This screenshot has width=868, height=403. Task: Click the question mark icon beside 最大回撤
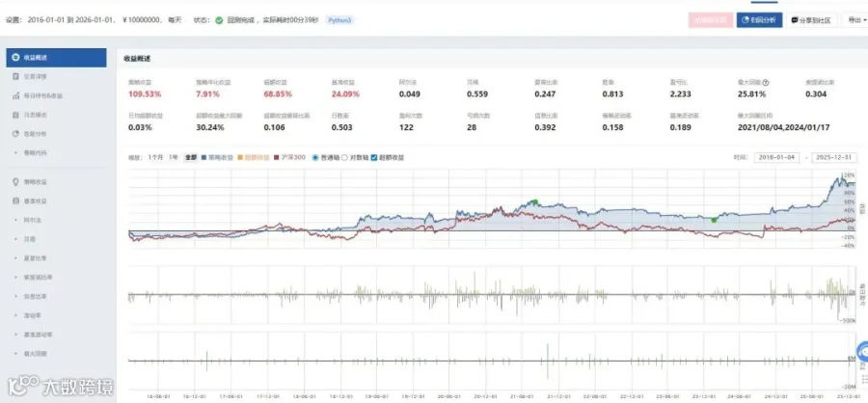766,83
